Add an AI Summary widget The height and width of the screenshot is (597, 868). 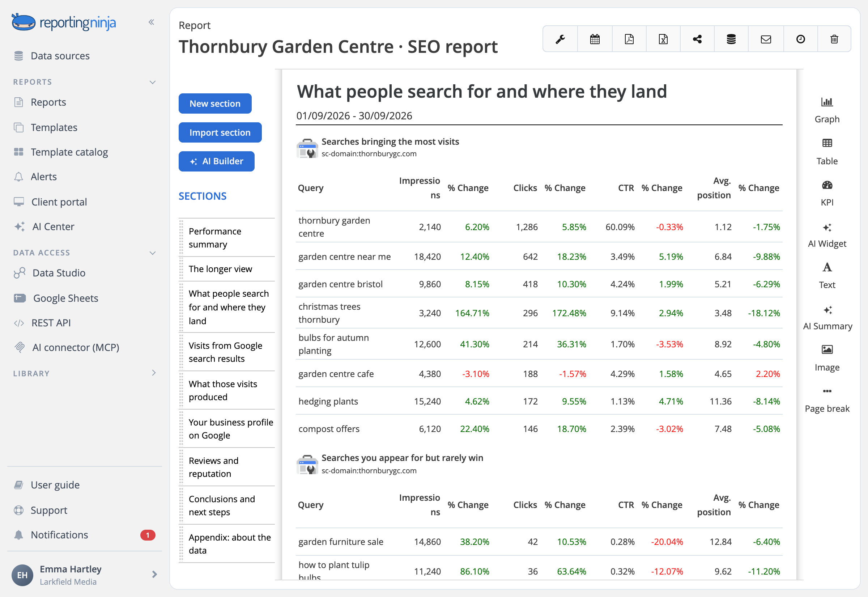tap(827, 318)
